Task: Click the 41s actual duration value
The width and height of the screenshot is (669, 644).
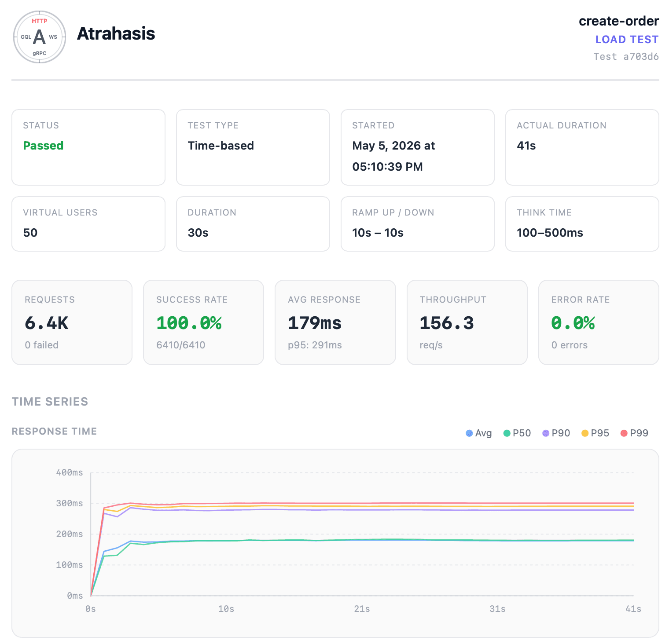Action: coord(526,146)
